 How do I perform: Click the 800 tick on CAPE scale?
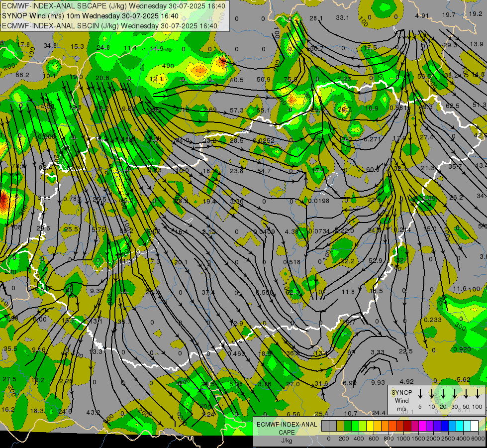pos(388,439)
